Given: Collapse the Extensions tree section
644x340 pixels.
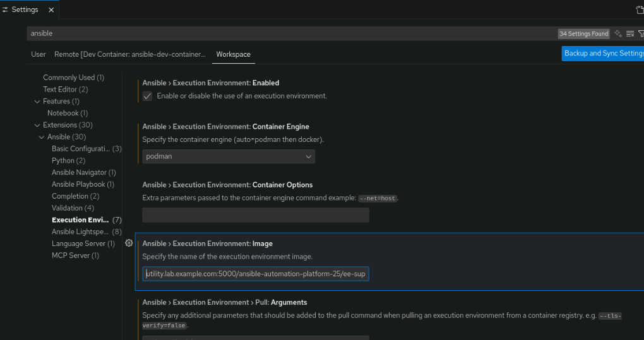Looking at the screenshot, I should pyautogui.click(x=37, y=125).
